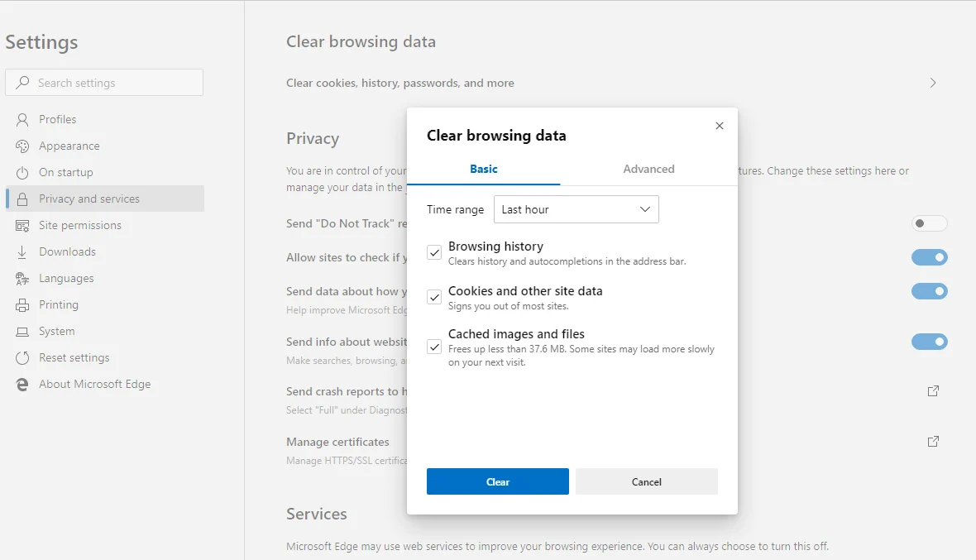Screen dimensions: 976x560
Task: Click the Site permissions icon in sidebar
Action: [x=22, y=226]
